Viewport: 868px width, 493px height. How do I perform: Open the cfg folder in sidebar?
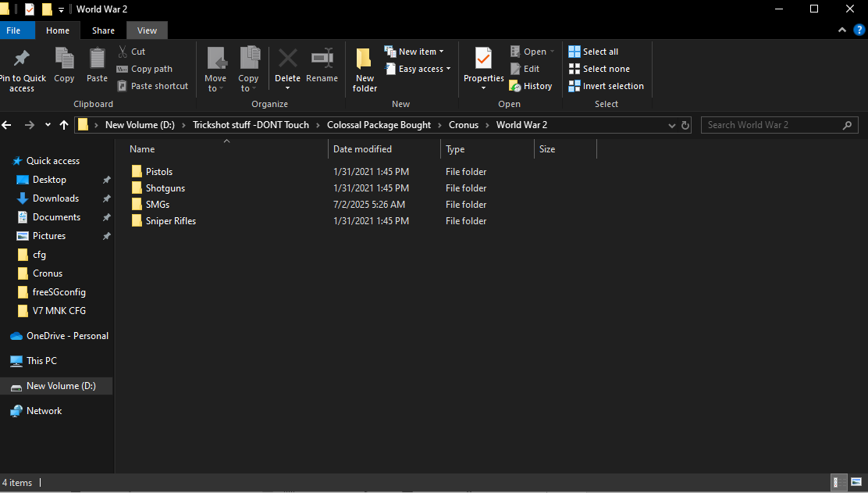pos(39,255)
